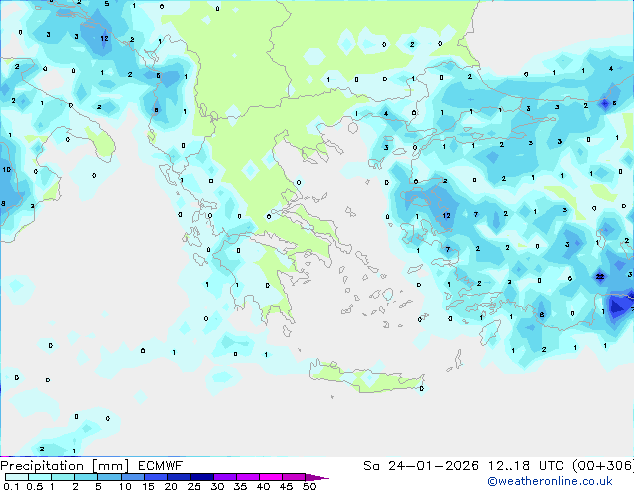Click the '25' legend scale label
Image resolution: width=634 pixels, height=490 pixels.
[194, 486]
